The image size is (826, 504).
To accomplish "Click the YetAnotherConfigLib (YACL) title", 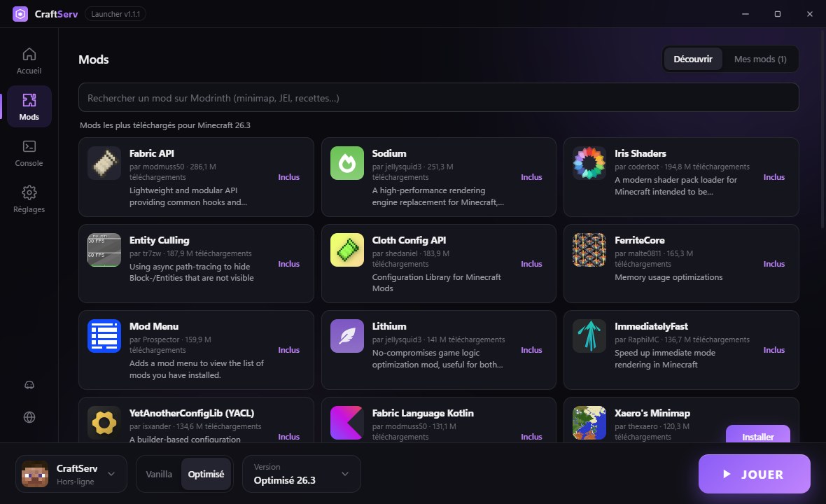I will click(x=192, y=414).
